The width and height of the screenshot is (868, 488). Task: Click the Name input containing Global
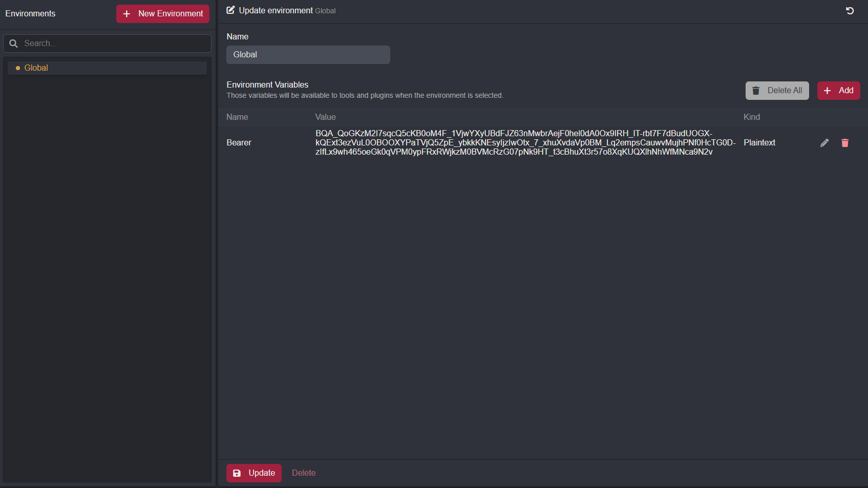pyautogui.click(x=308, y=54)
